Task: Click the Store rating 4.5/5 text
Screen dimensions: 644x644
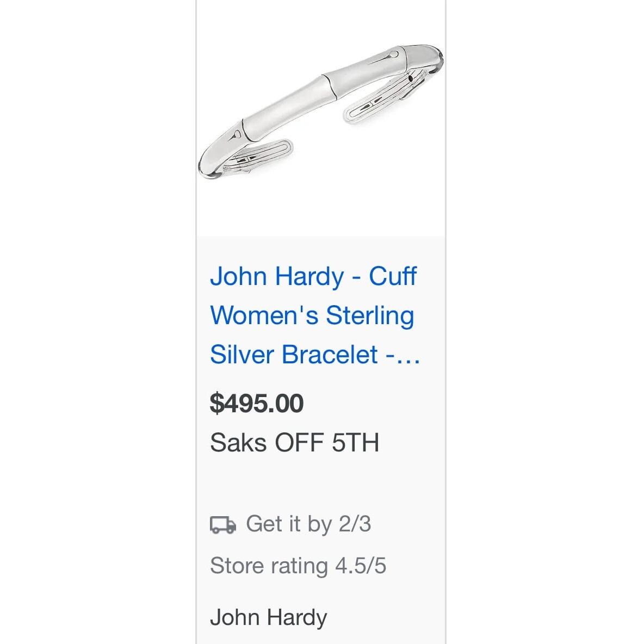Action: tap(298, 566)
